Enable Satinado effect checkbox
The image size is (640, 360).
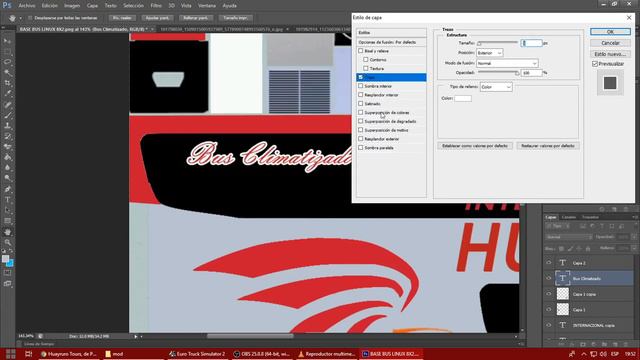click(360, 104)
